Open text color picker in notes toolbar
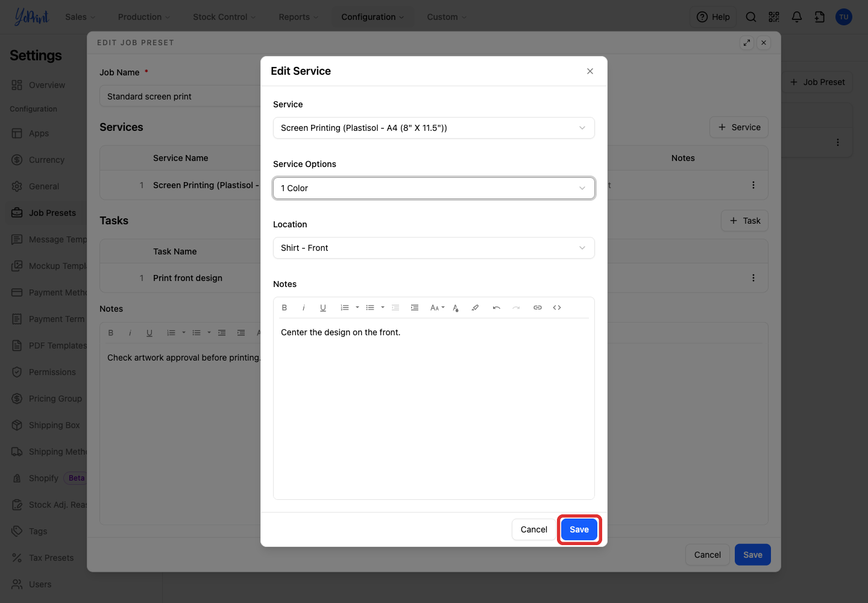 point(456,308)
